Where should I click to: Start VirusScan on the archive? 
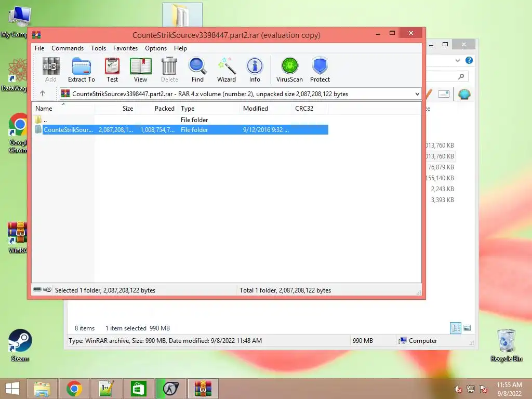[x=289, y=70]
